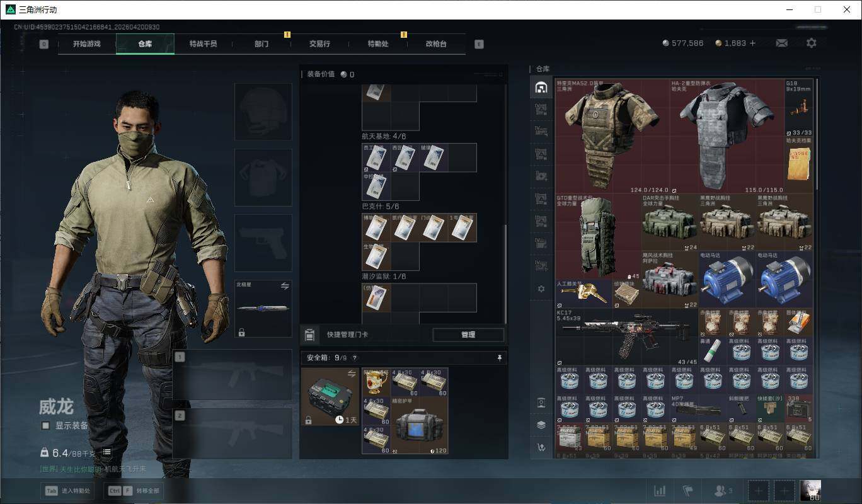Go to the 部门 tab
Image resolution: width=862 pixels, height=504 pixels.
pyautogui.click(x=261, y=44)
